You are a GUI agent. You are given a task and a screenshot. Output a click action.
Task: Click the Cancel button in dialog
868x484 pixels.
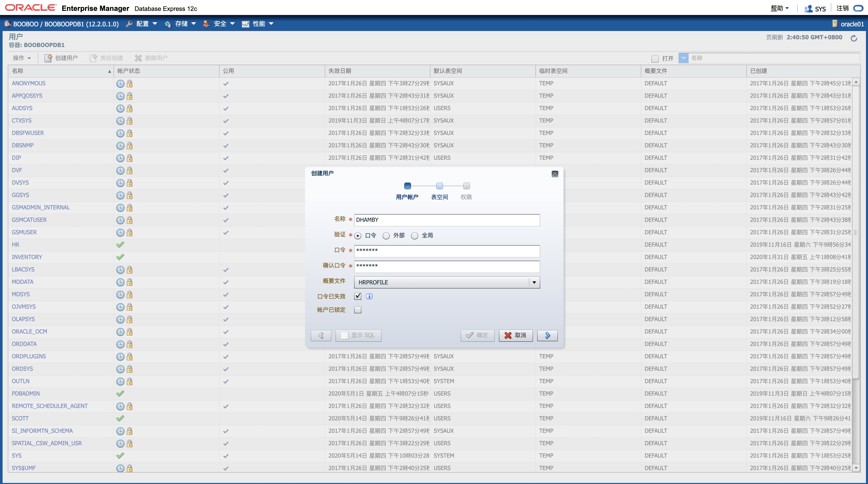[515, 335]
